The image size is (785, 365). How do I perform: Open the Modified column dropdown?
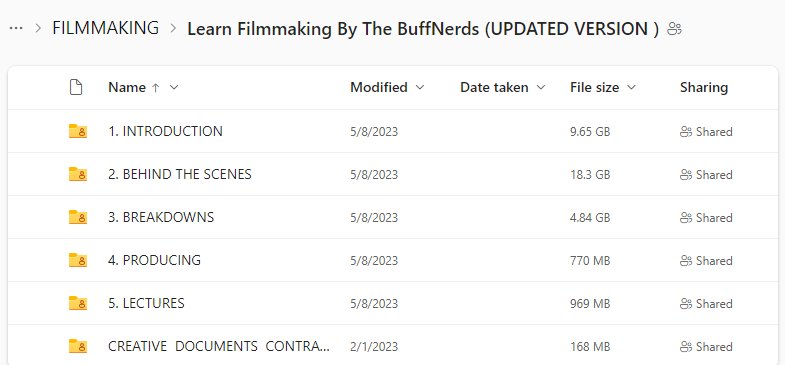(x=420, y=88)
